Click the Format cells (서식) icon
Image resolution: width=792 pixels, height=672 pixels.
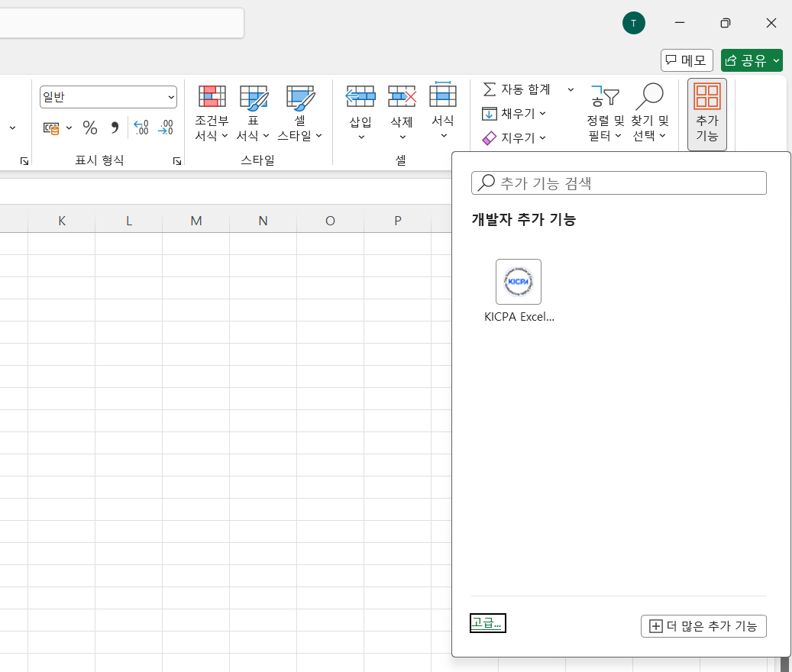tap(443, 95)
